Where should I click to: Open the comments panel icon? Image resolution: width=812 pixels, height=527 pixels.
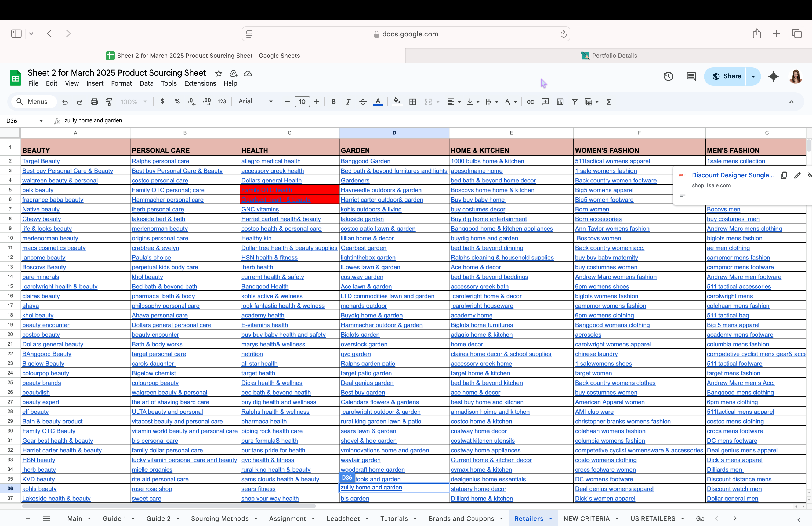coord(691,76)
